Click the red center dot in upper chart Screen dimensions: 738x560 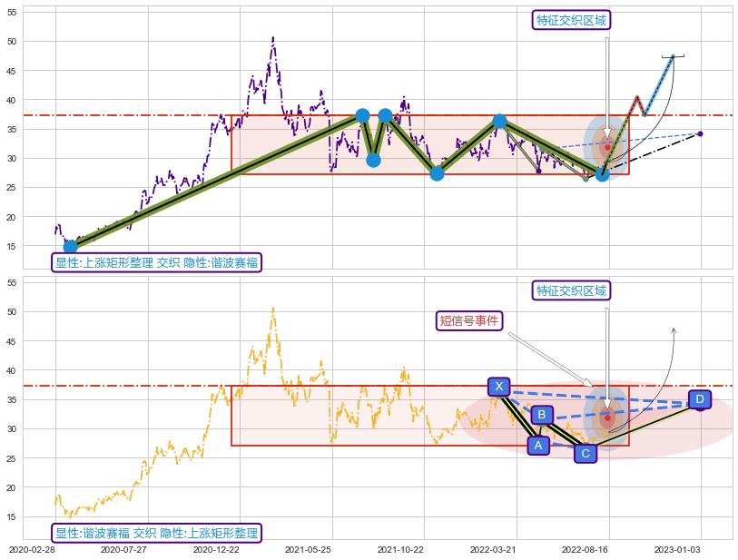point(607,147)
